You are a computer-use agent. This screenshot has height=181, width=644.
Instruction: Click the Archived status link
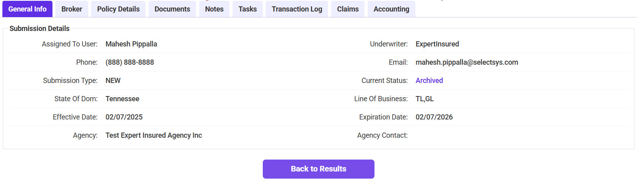point(429,81)
